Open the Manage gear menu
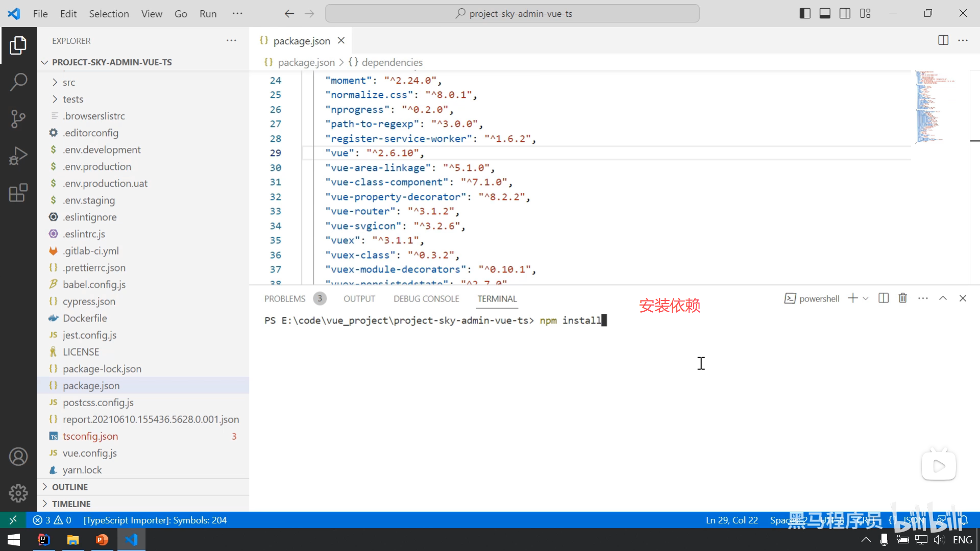 click(x=18, y=493)
